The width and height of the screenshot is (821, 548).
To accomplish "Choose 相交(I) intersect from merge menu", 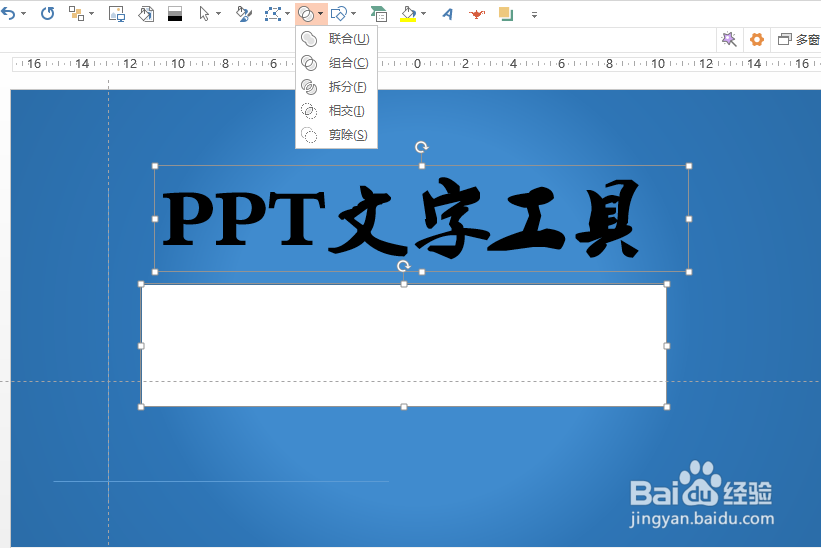I will (x=336, y=111).
